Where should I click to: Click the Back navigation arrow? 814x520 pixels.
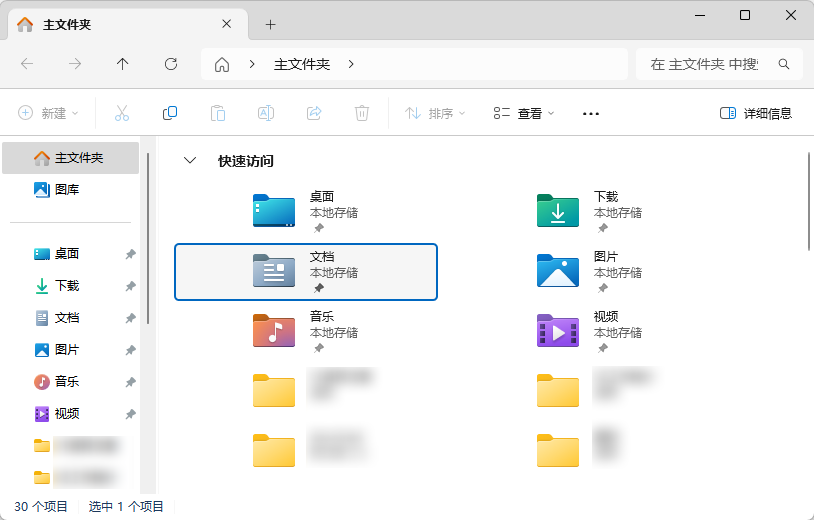pos(27,64)
